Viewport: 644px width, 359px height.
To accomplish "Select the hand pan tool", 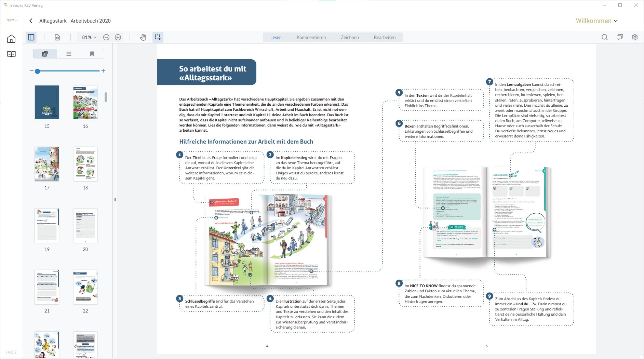I will (143, 37).
